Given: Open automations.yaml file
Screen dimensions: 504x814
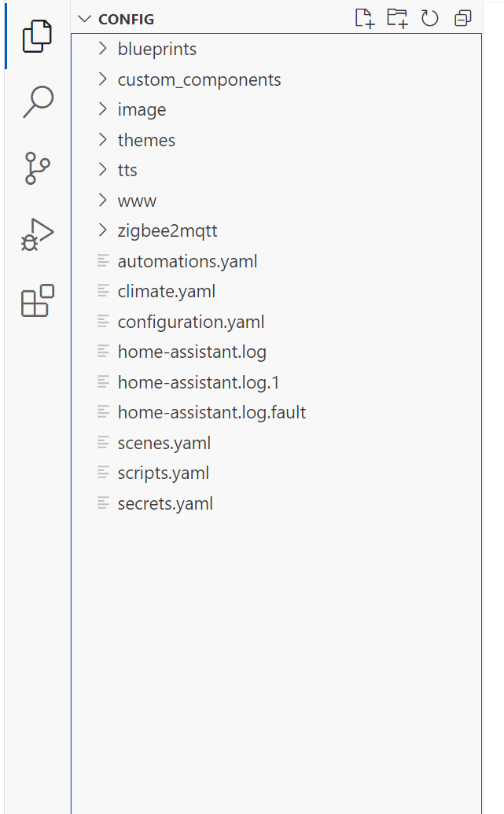Looking at the screenshot, I should click(187, 261).
